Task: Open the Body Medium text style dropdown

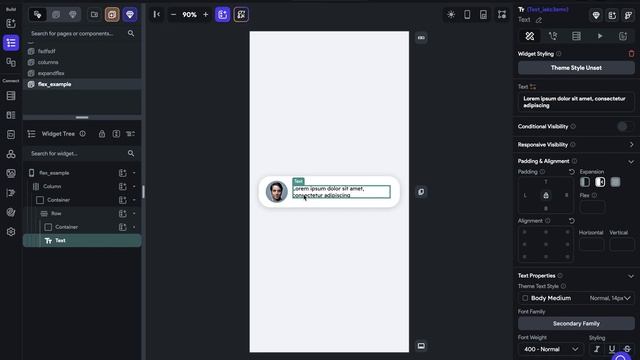Action: [576, 298]
